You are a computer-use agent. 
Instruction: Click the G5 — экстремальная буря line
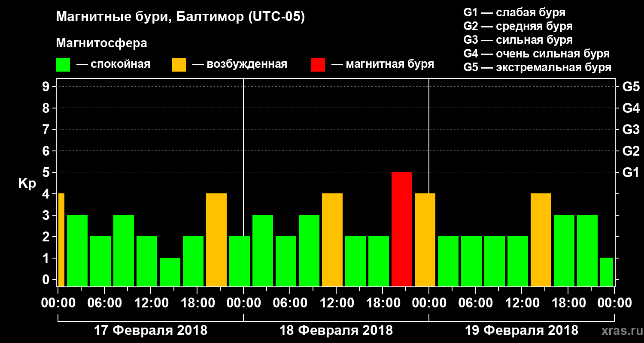click(537, 68)
